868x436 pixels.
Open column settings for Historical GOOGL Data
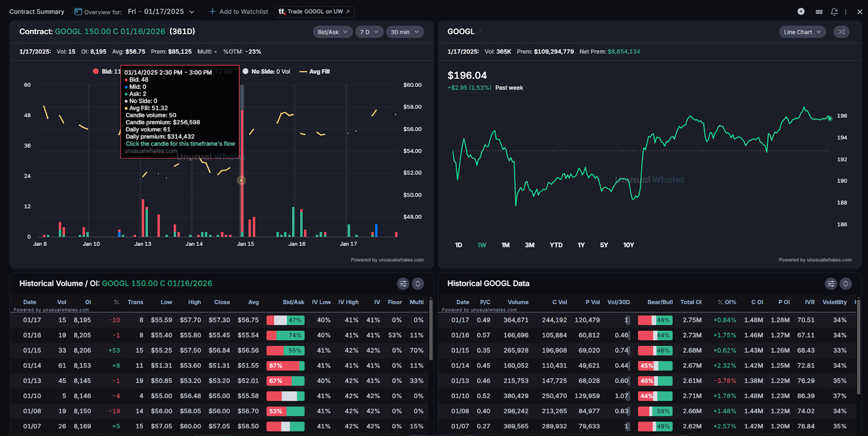(831, 283)
